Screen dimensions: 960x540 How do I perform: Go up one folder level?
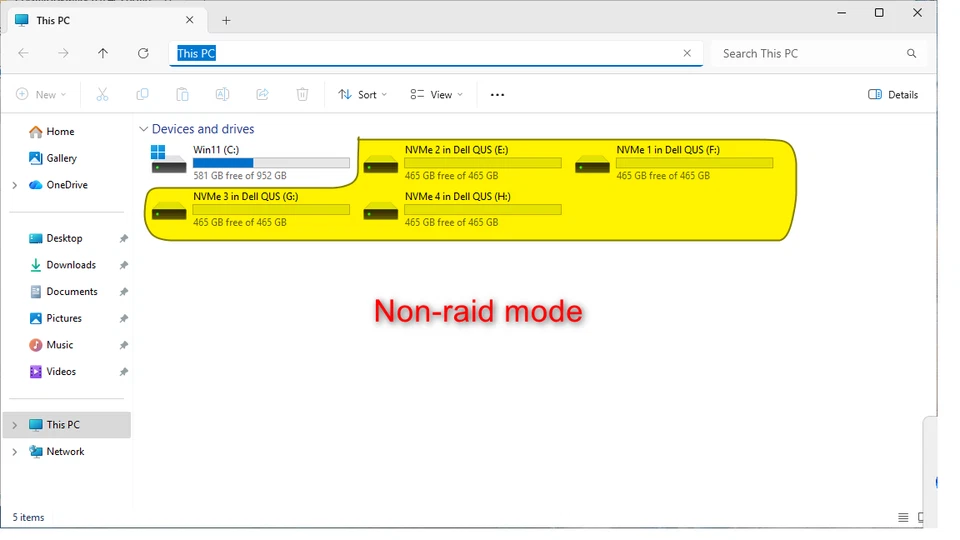tap(103, 53)
